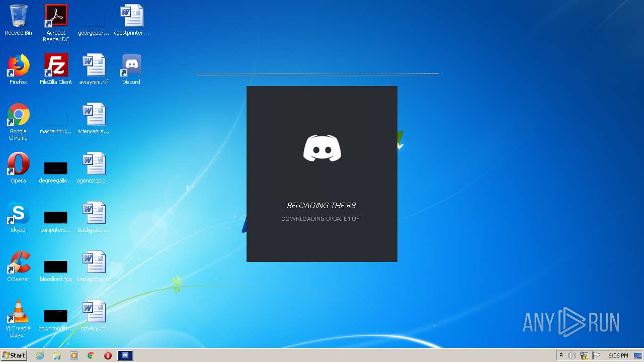Open Windows Media Player from taskbar
This screenshot has height=362, width=644.
[74, 355]
